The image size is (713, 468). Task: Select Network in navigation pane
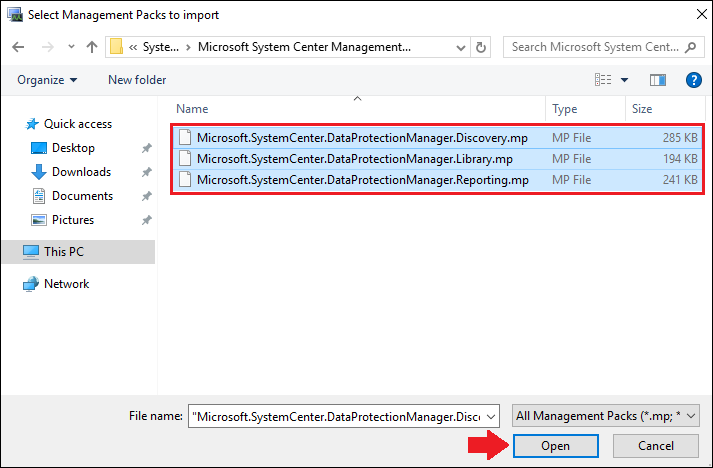[66, 284]
